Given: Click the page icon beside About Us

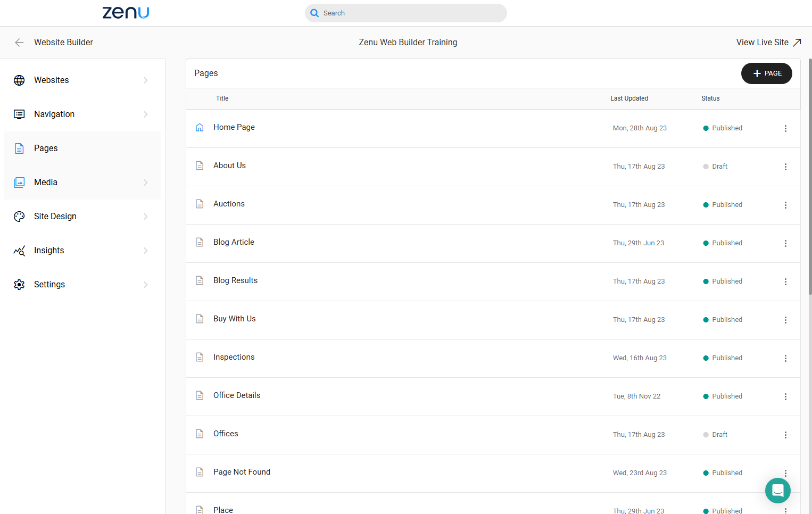Looking at the screenshot, I should pyautogui.click(x=200, y=166).
